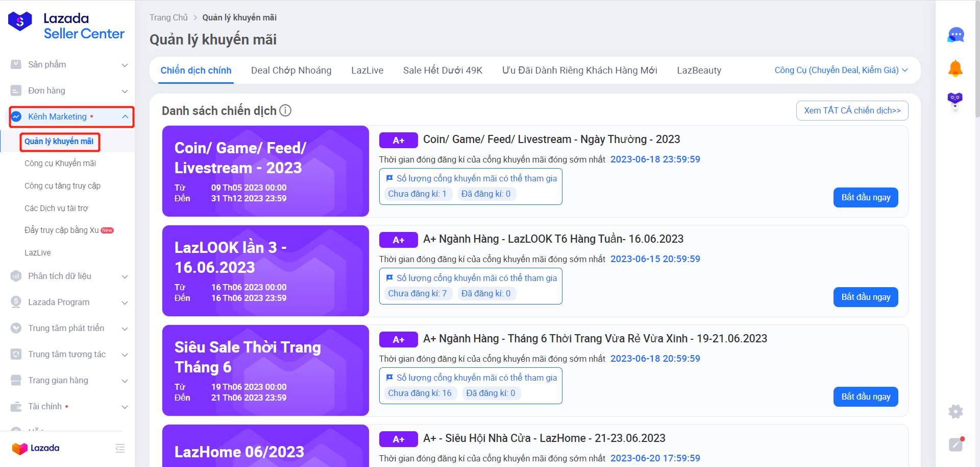Click the Lazada logo at bottom left
The image size is (980, 467).
pos(36,448)
